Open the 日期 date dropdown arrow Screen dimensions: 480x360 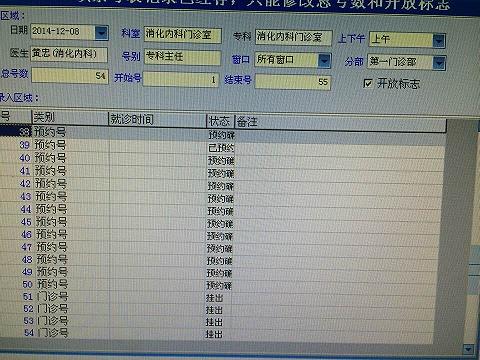click(x=101, y=32)
